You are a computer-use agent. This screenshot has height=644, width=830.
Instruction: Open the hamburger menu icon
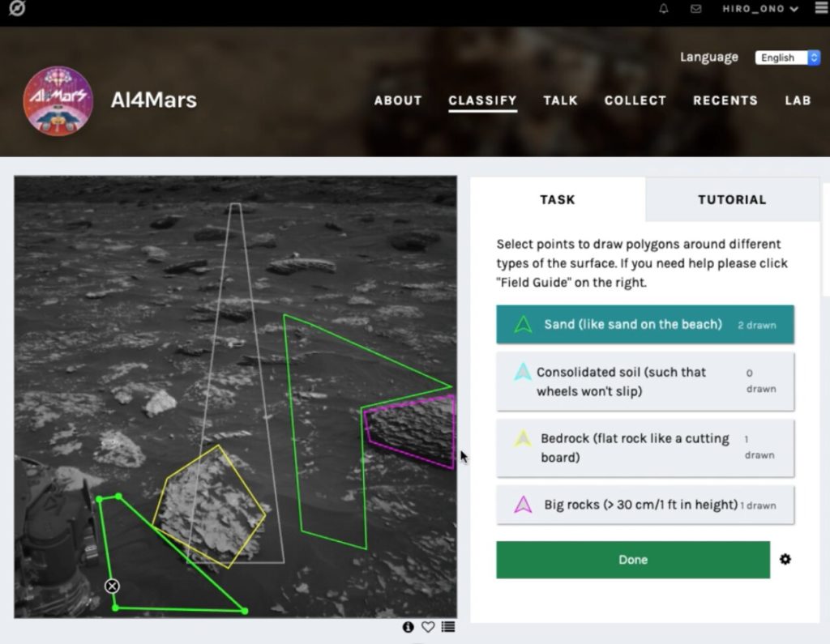point(822,8)
